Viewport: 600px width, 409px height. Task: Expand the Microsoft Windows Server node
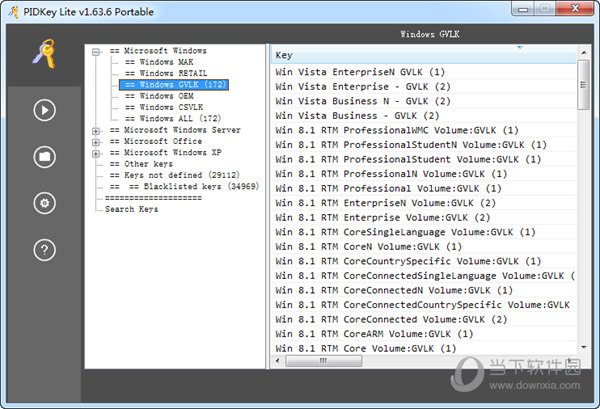tap(96, 131)
